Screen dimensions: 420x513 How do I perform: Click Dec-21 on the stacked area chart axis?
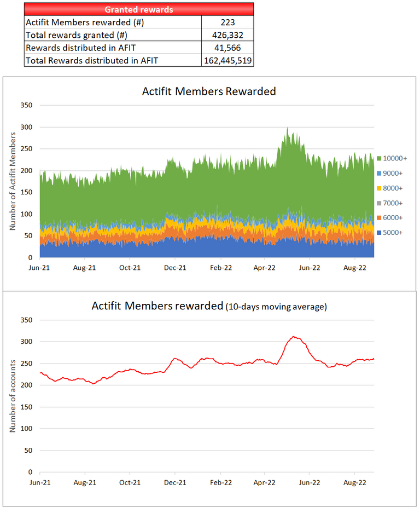pos(175,268)
